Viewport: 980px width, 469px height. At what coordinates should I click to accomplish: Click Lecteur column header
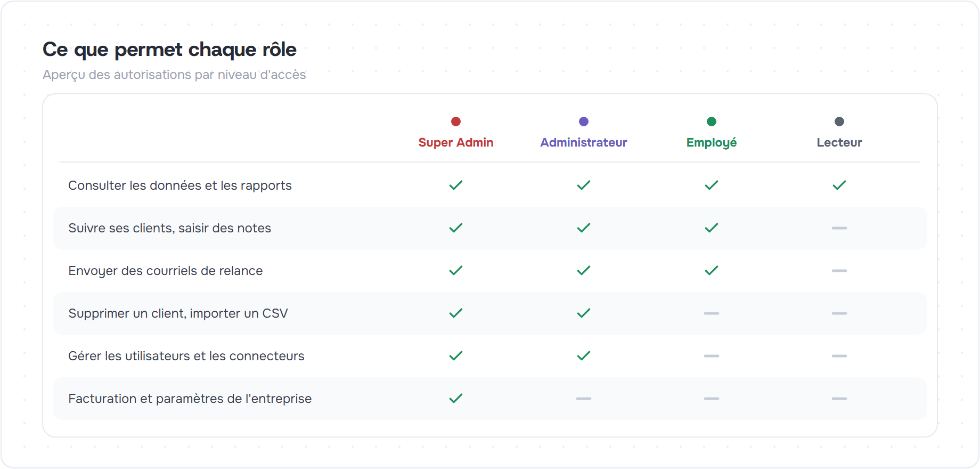839,142
